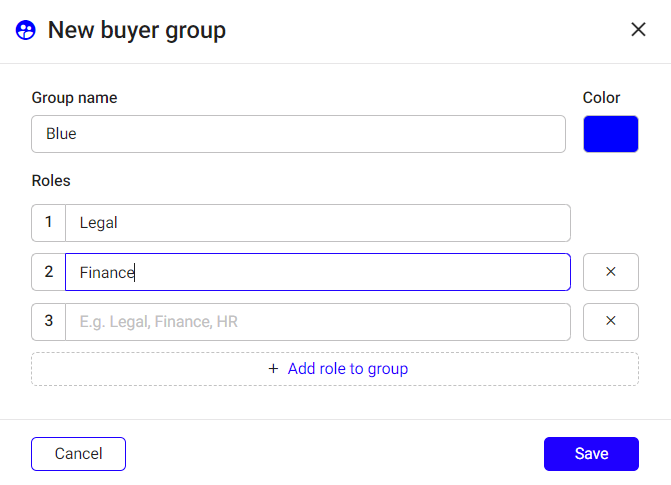Click the New buyer group title text
Image resolution: width=671 pixels, height=485 pixels.
point(137,30)
